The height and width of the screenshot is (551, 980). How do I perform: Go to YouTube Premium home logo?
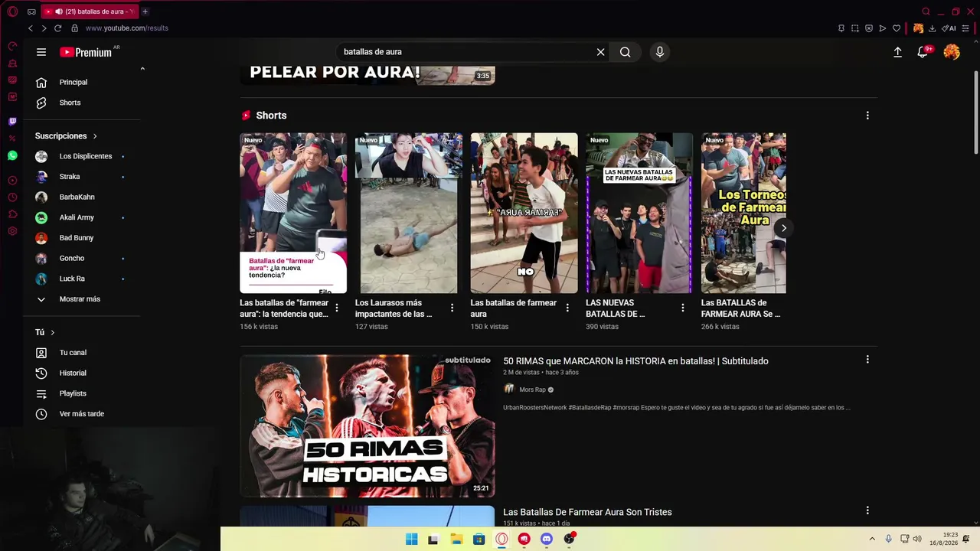[86, 52]
